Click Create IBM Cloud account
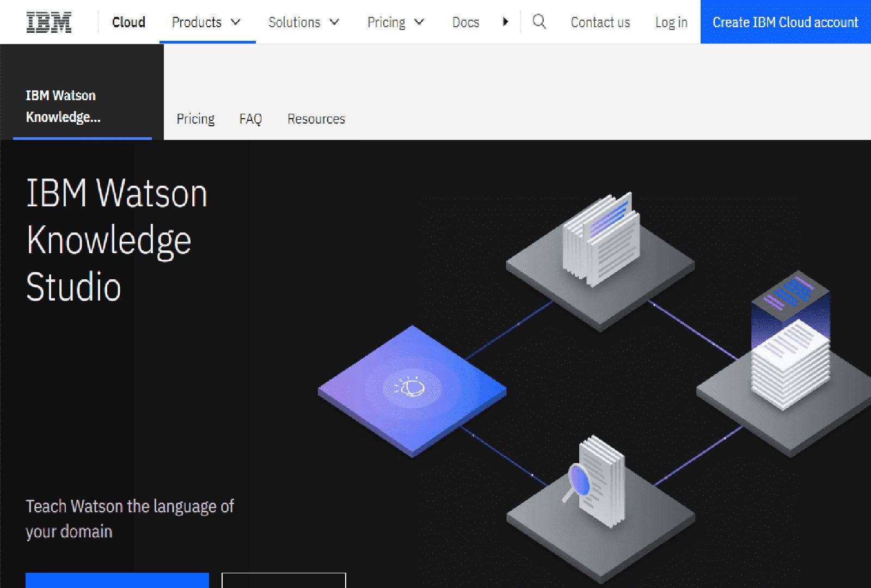The height and width of the screenshot is (588, 871). coord(785,22)
